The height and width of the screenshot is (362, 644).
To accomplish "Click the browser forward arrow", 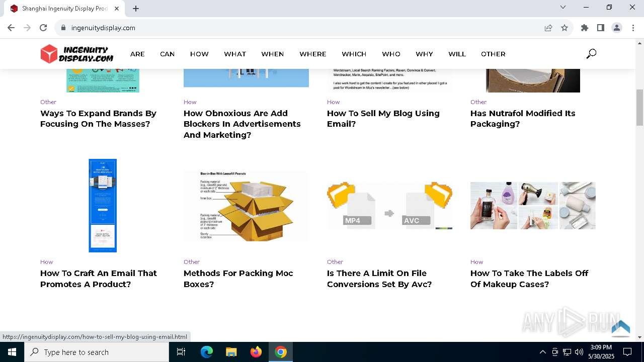I will tap(27, 28).
